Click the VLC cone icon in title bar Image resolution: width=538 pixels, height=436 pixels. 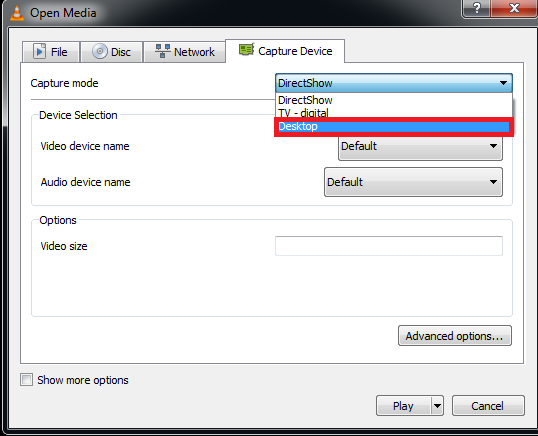pos(16,13)
